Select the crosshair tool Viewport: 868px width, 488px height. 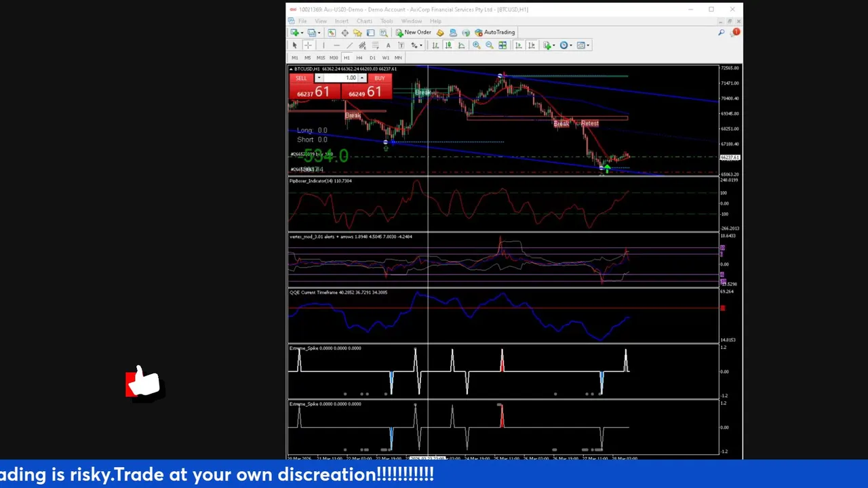click(x=308, y=45)
